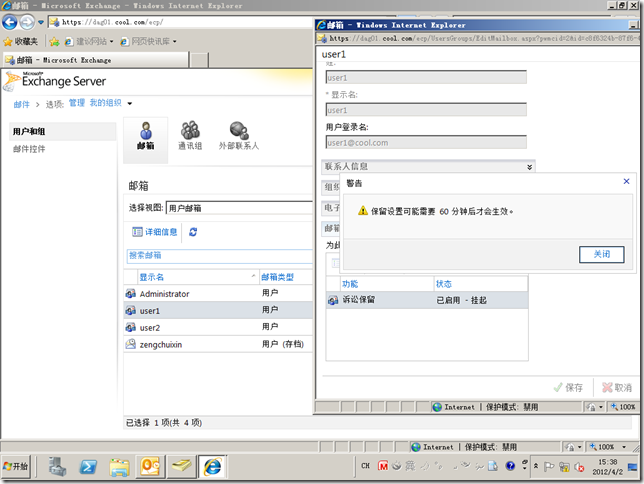This screenshot has height=484, width=644.
Task: Open the 邮箱 (Mailboxes) icon tab
Action: coord(146,135)
